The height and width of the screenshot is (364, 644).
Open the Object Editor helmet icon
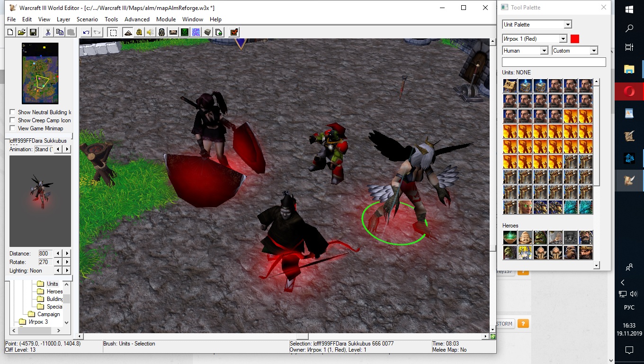point(162,32)
